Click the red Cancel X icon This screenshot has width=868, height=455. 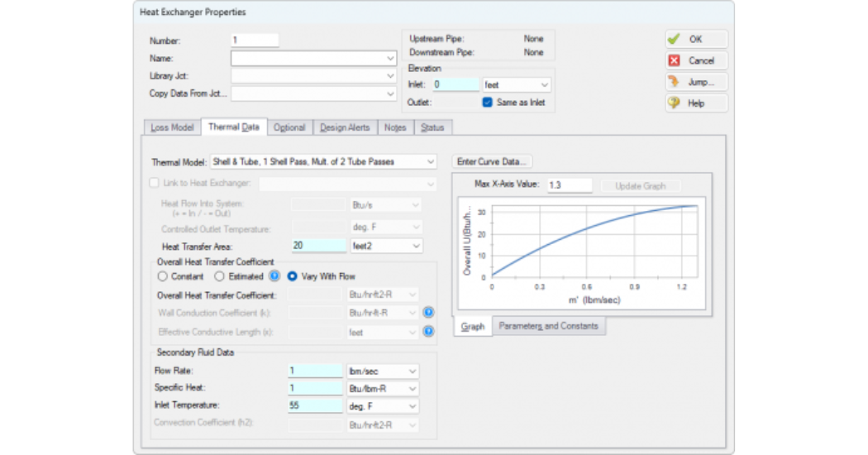click(x=675, y=60)
